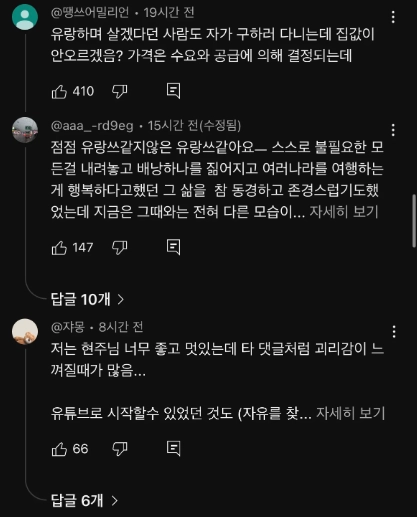Click the vertical scrollbar thumb

(414, 221)
